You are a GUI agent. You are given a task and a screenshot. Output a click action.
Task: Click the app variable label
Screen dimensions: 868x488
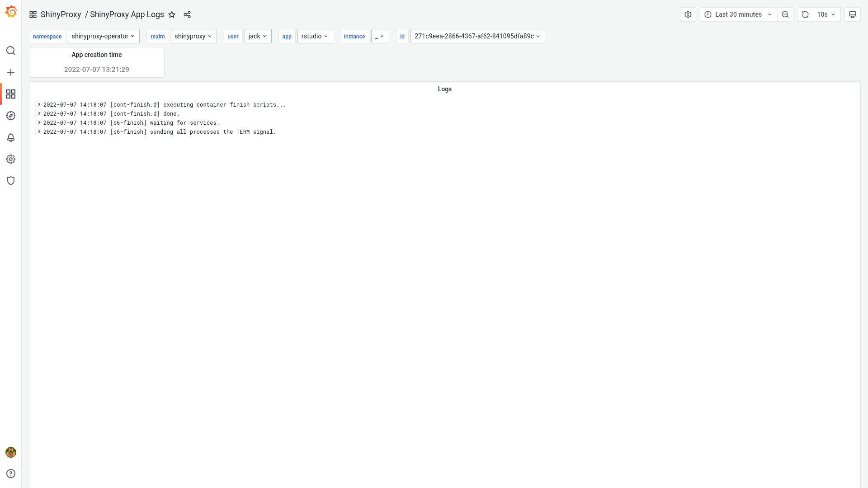tap(287, 36)
